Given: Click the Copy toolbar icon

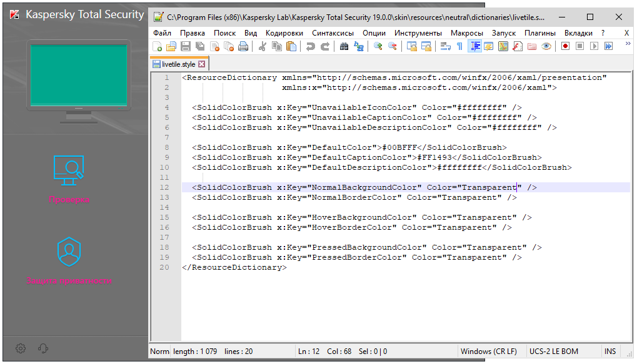Looking at the screenshot, I should click(277, 46).
